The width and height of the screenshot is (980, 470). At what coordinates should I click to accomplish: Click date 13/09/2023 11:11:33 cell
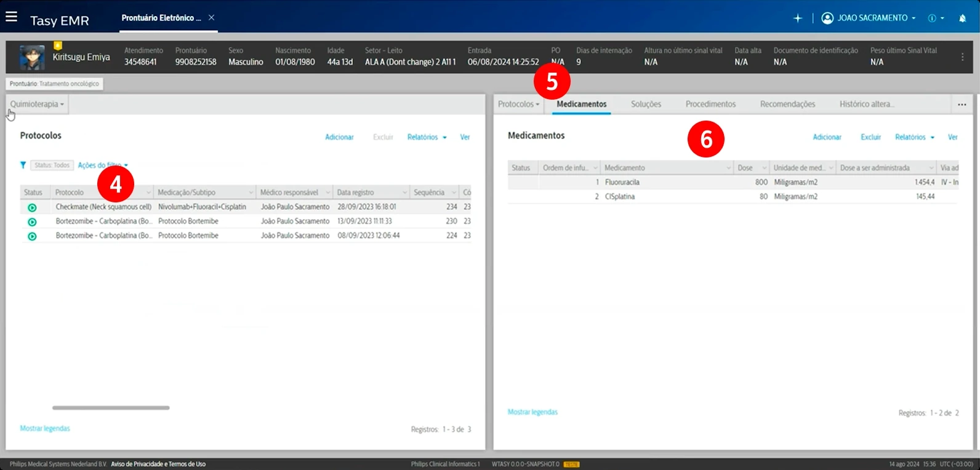[x=364, y=221]
